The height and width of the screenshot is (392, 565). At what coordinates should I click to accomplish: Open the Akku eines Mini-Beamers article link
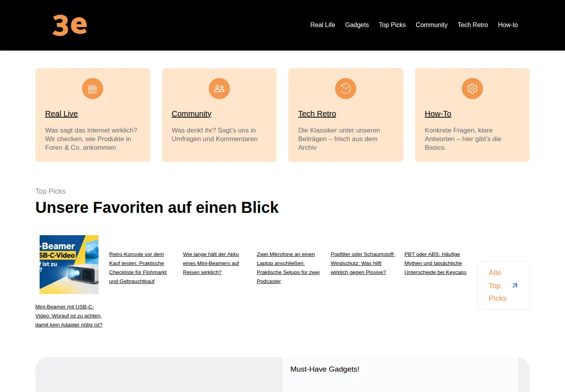pos(211,263)
